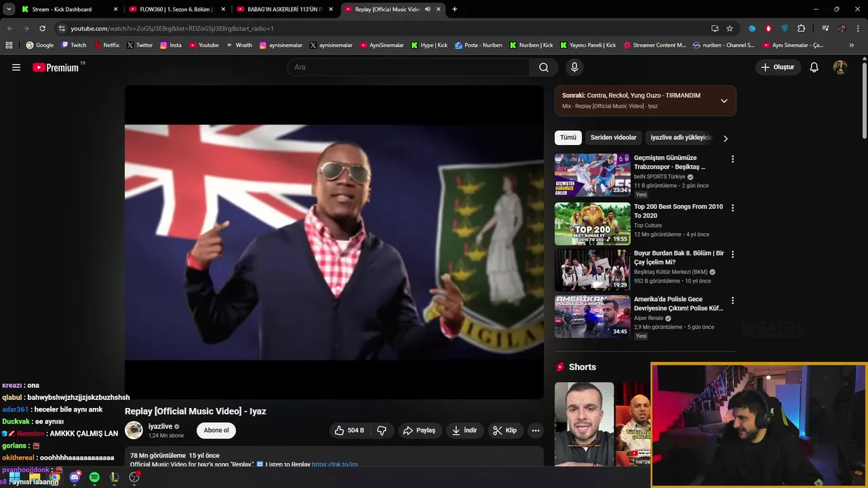Open Discord from the taskbar
Image resolution: width=868 pixels, height=488 pixels.
(x=75, y=477)
